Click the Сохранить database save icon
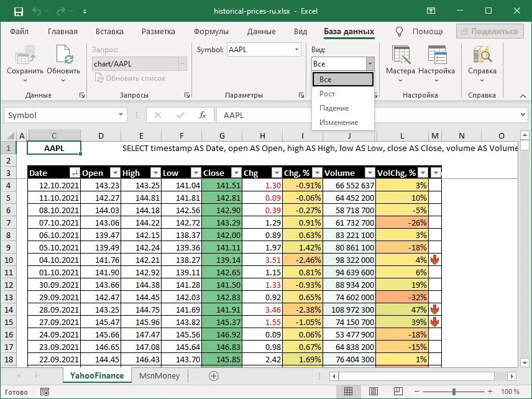The height and width of the screenshot is (399, 532). (x=25, y=55)
